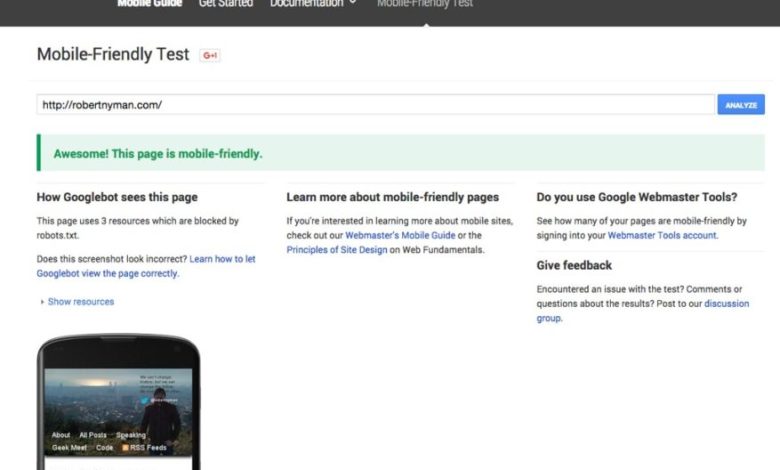
Task: Click About in the phone preview
Action: click(x=61, y=435)
